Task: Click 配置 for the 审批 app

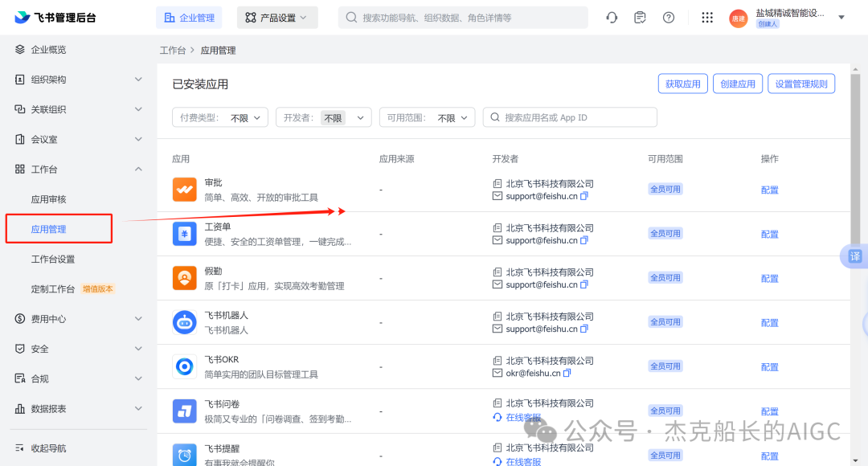Action: (769, 190)
